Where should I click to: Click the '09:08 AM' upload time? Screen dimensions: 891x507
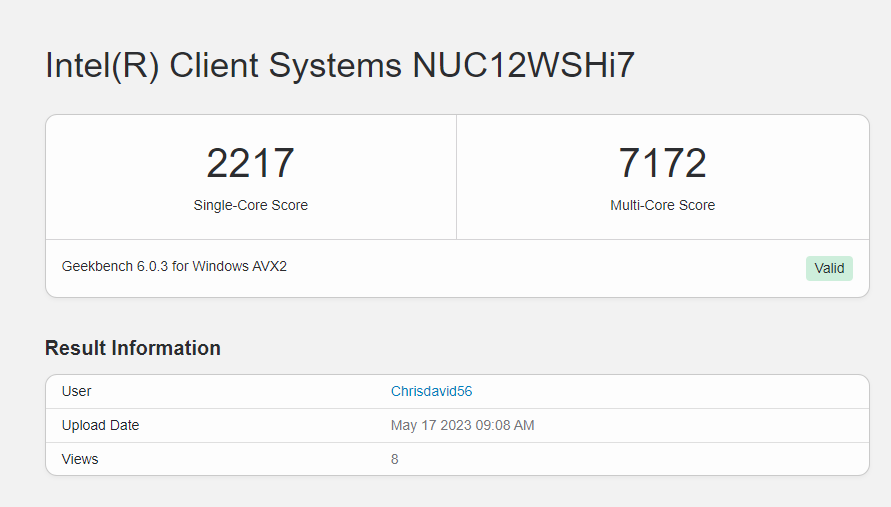(506, 425)
